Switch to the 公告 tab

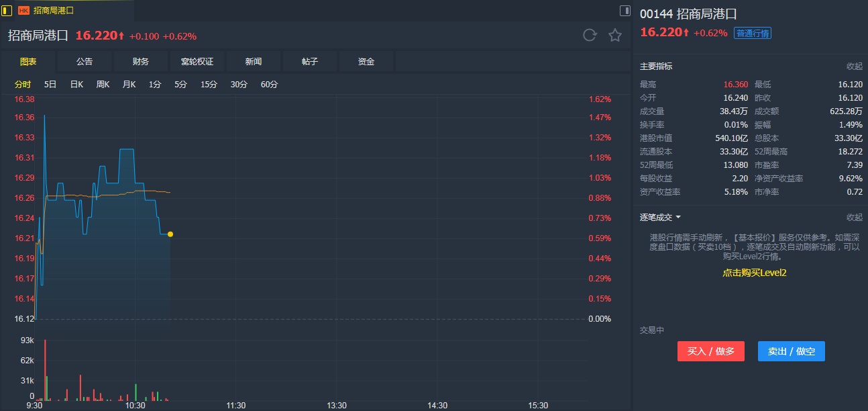[x=85, y=62]
